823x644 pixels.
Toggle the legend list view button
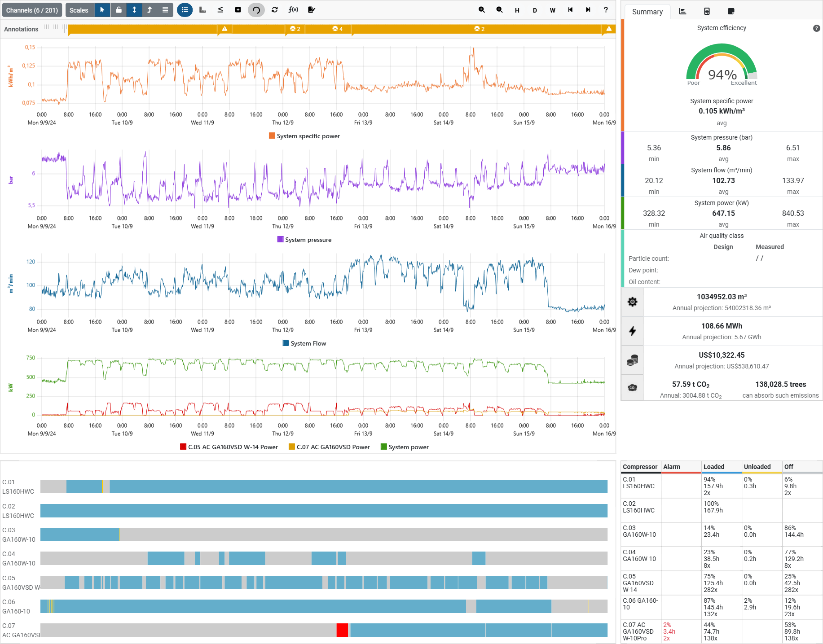click(x=185, y=10)
